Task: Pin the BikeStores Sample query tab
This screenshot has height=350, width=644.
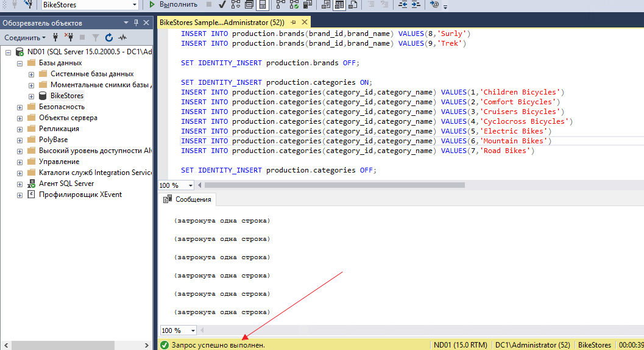Action: pos(293,22)
